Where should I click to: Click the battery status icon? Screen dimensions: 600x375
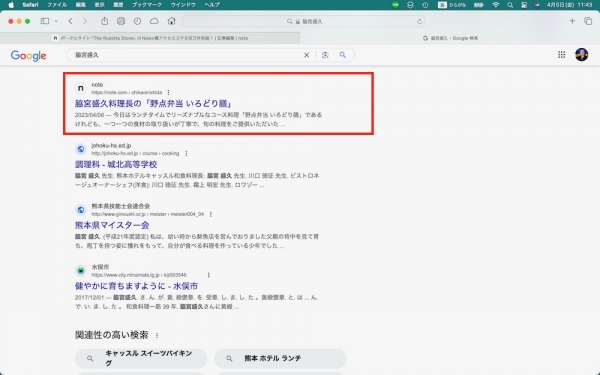click(x=479, y=5)
